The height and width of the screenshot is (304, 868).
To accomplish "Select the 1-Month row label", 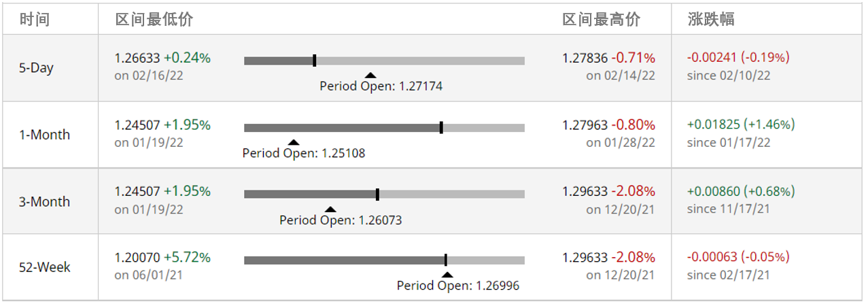I will [44, 135].
